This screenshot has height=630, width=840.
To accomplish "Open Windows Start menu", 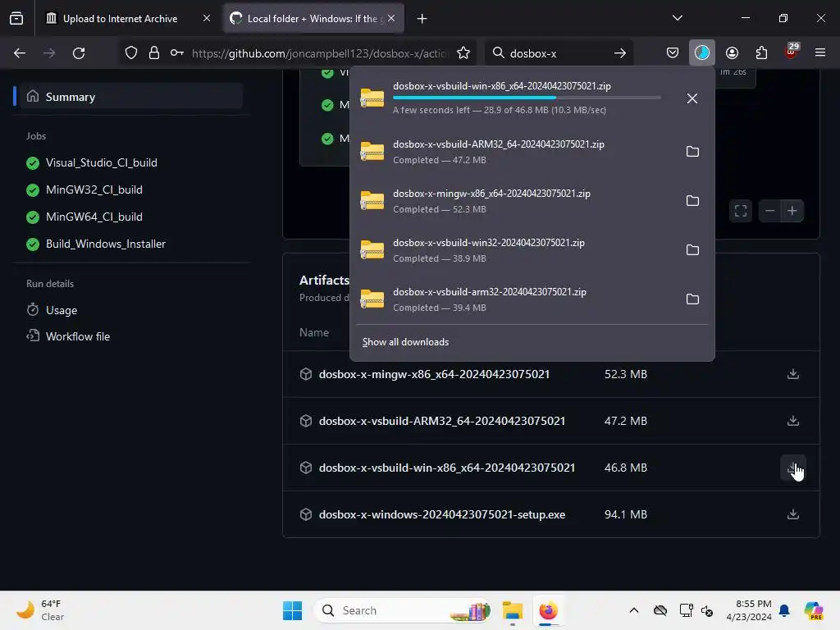I will [x=293, y=610].
